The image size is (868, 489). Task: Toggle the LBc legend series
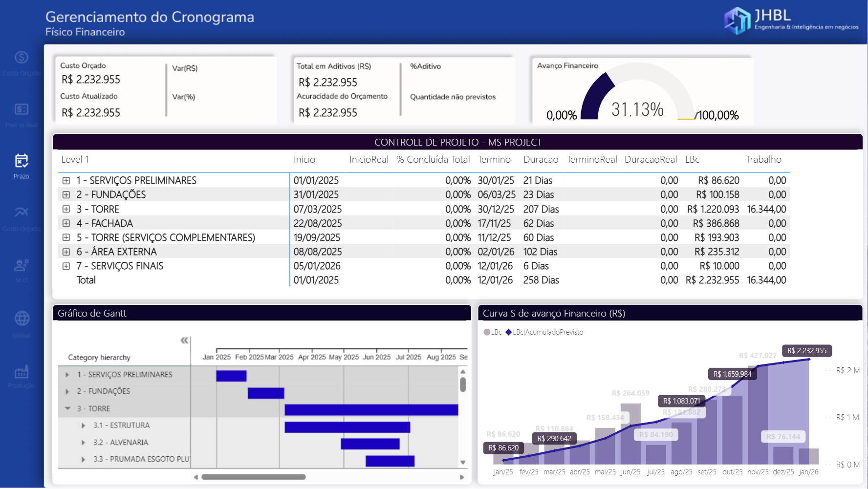493,332
